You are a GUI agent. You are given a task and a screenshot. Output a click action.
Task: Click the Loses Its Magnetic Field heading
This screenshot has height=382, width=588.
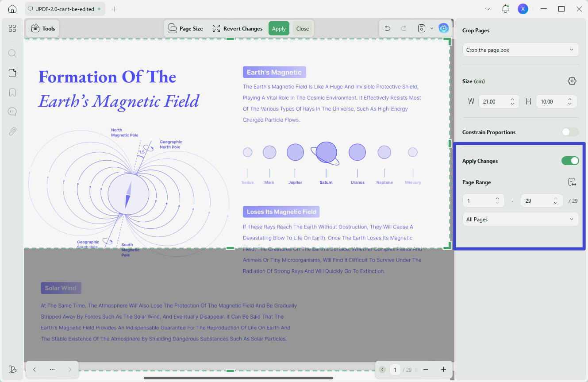tap(281, 212)
